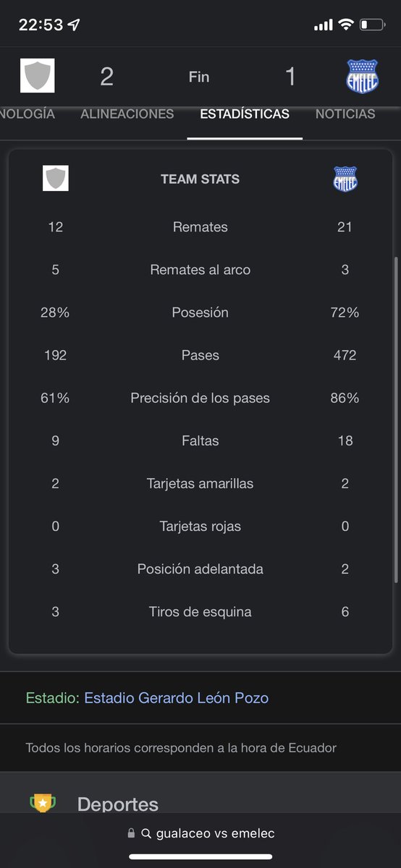This screenshot has width=401, height=868.
Task: Tap the gray shield icon in Team Stats
Action: (x=56, y=179)
